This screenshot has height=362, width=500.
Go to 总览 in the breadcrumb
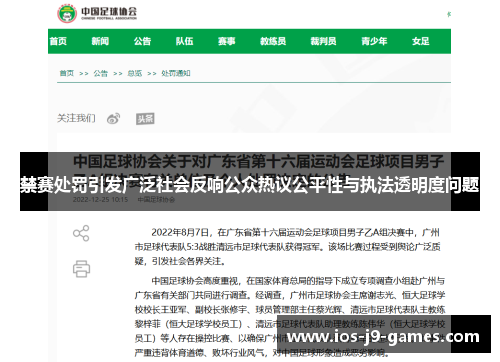135,73
